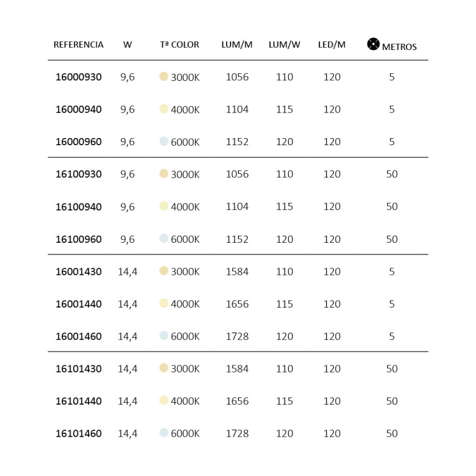Click the 4000K swatch in row 16001440
Viewport: 476px width, 476px height.
(164, 303)
